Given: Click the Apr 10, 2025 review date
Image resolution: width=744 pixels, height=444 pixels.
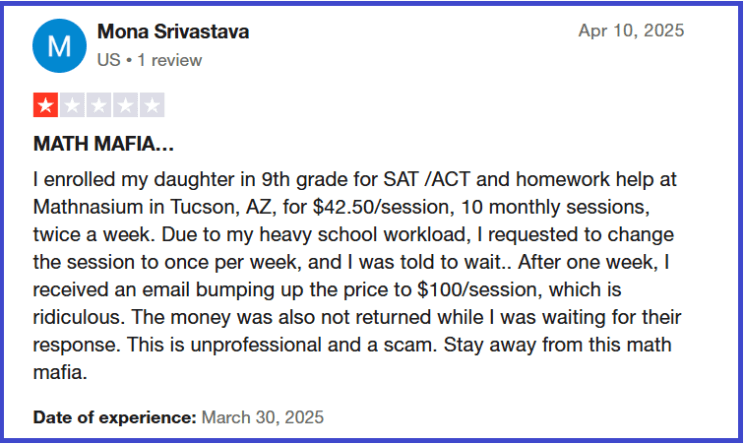Looking at the screenshot, I should click(x=631, y=31).
